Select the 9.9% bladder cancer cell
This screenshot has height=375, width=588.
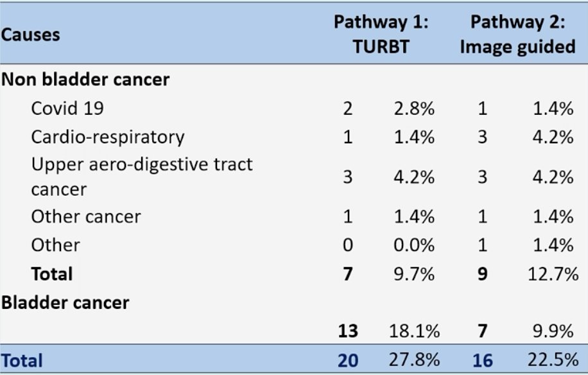(553, 331)
